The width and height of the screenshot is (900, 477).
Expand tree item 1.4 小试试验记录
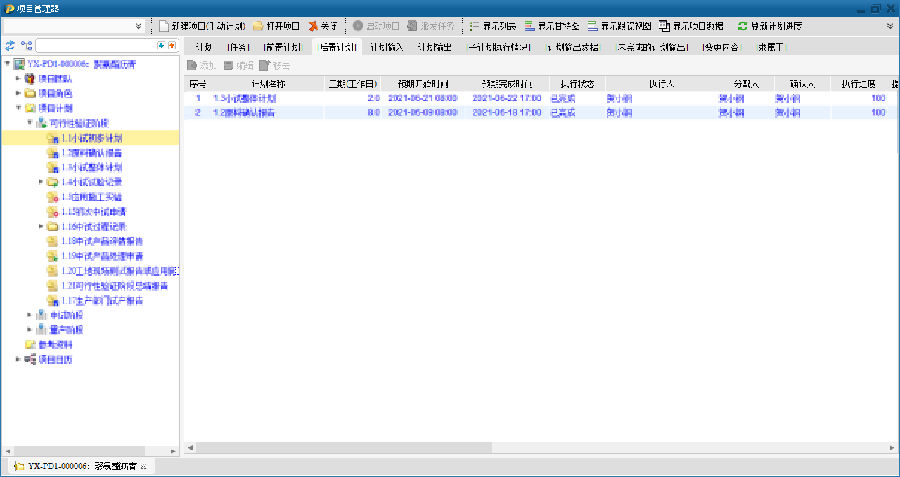[41, 182]
